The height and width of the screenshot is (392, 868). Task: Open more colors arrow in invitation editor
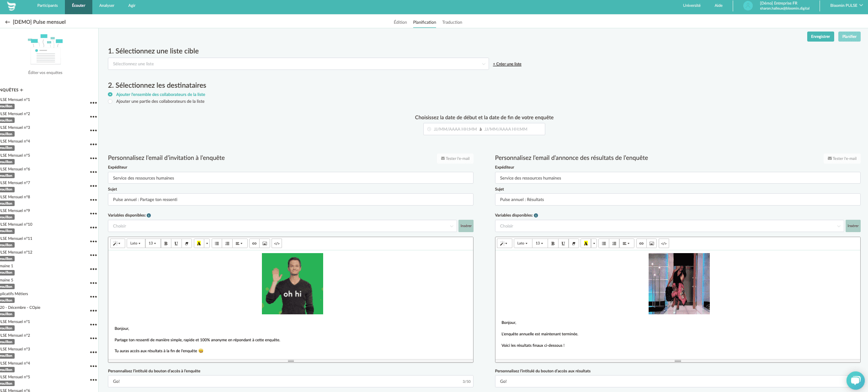tap(207, 244)
